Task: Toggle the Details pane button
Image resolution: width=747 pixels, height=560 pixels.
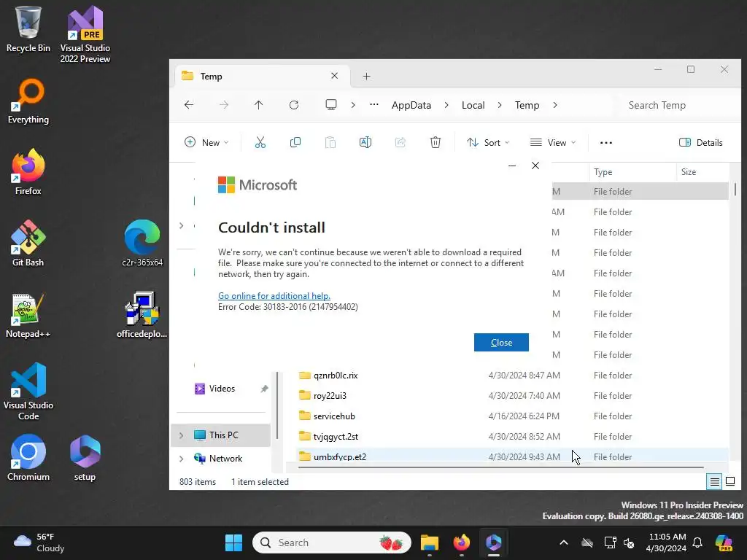Action: [x=700, y=142]
